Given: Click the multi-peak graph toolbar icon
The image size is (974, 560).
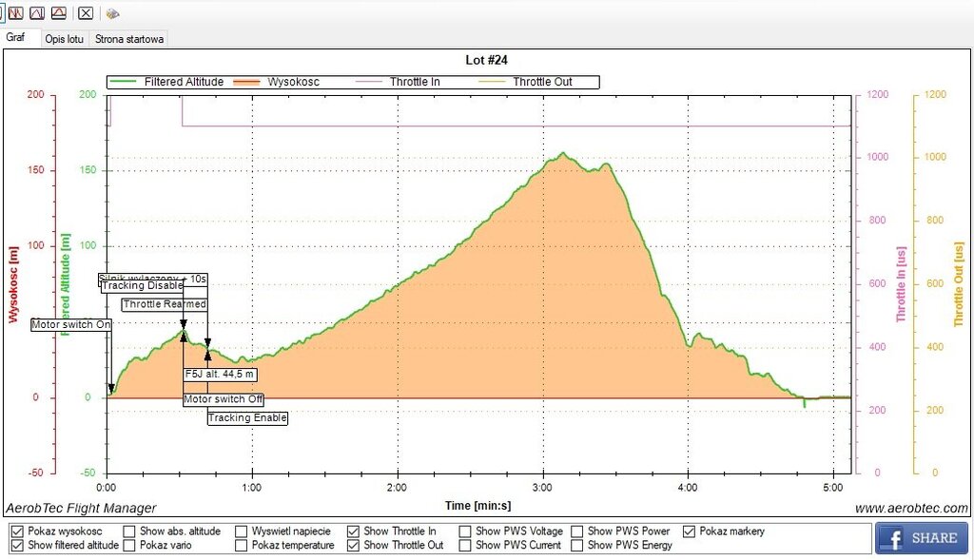Looking at the screenshot, I should [x=16, y=13].
